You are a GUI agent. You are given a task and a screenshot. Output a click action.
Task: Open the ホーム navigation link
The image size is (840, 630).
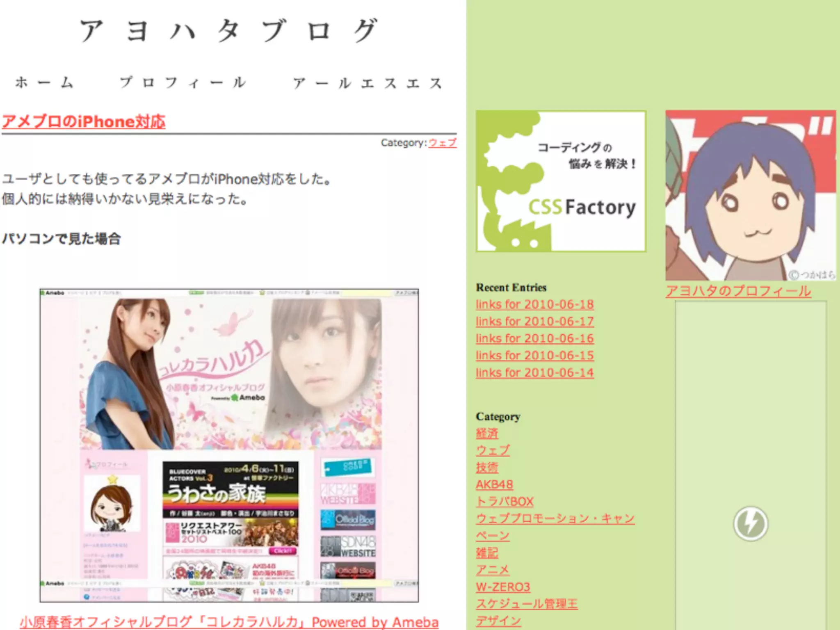(44, 82)
